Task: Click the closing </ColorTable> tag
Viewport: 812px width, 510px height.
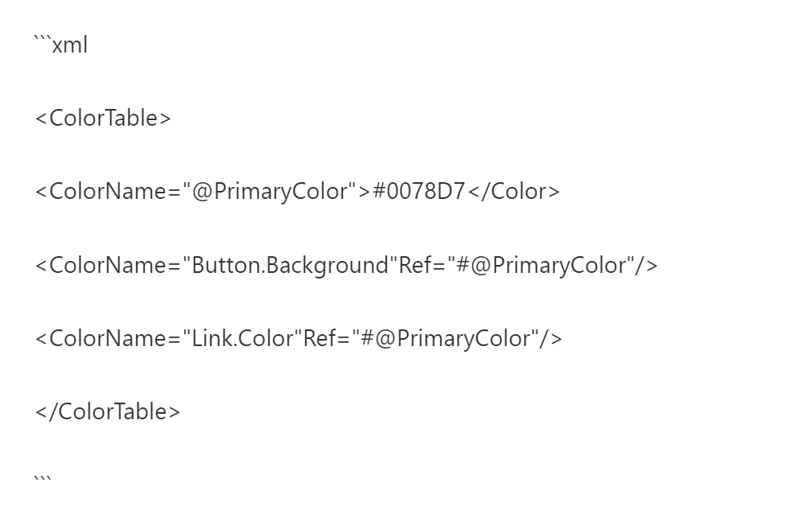Action: (x=107, y=411)
